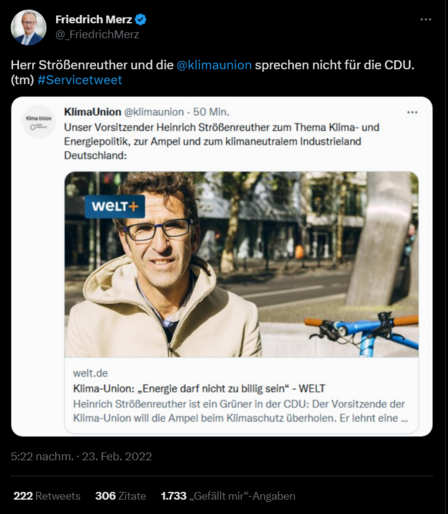Click the Friedrich Merz display name
This screenshot has width=448, height=514.
(x=94, y=20)
